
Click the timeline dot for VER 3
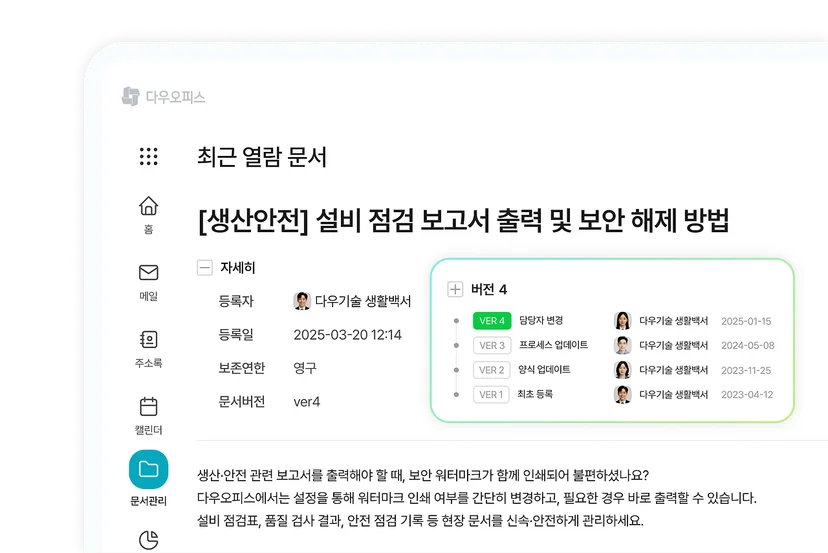[456, 345]
